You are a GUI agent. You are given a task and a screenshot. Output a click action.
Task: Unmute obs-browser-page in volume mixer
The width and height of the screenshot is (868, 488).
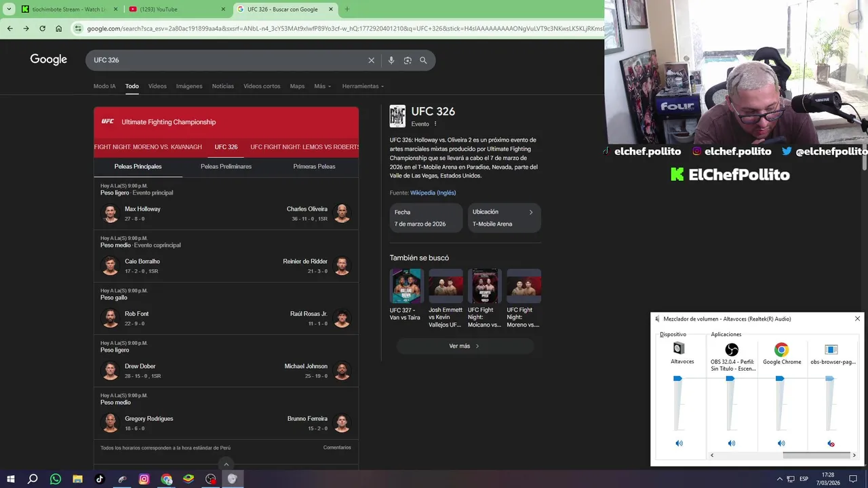coord(831,443)
